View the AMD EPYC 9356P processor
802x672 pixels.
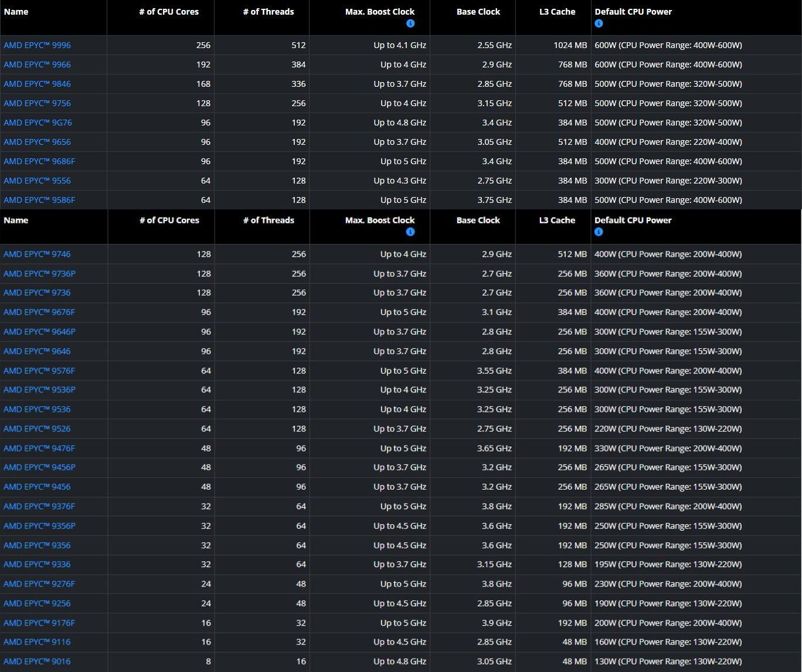[39, 526]
